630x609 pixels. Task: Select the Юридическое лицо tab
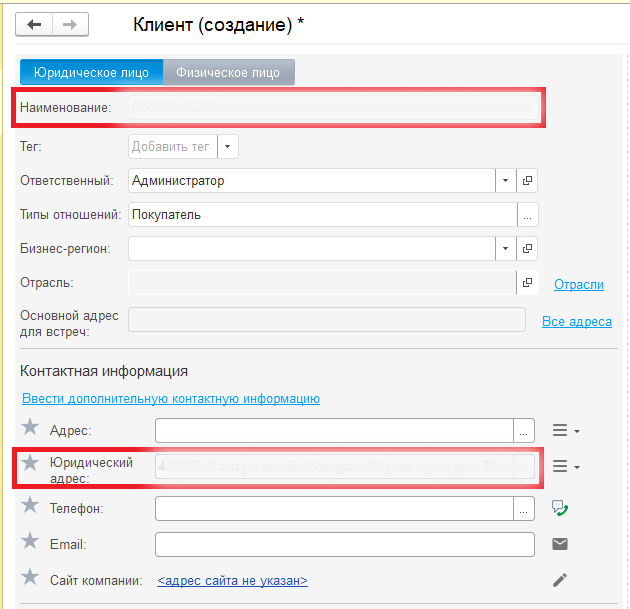pos(91,72)
